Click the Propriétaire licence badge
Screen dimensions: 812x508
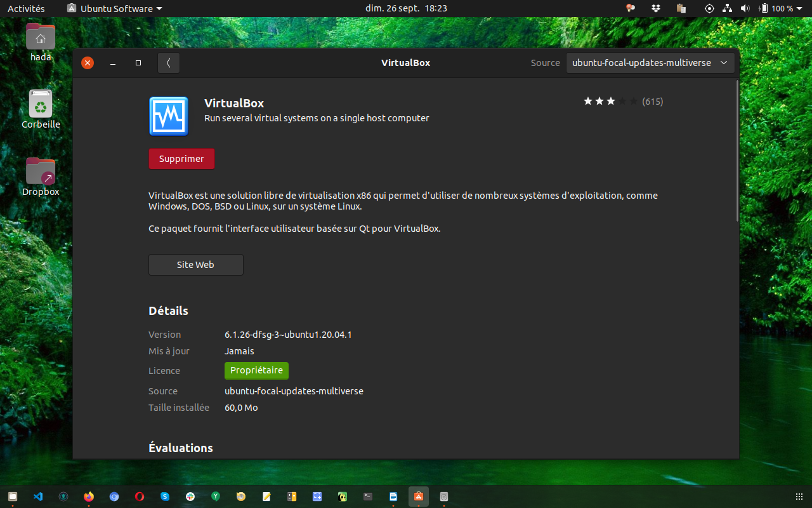tap(256, 370)
